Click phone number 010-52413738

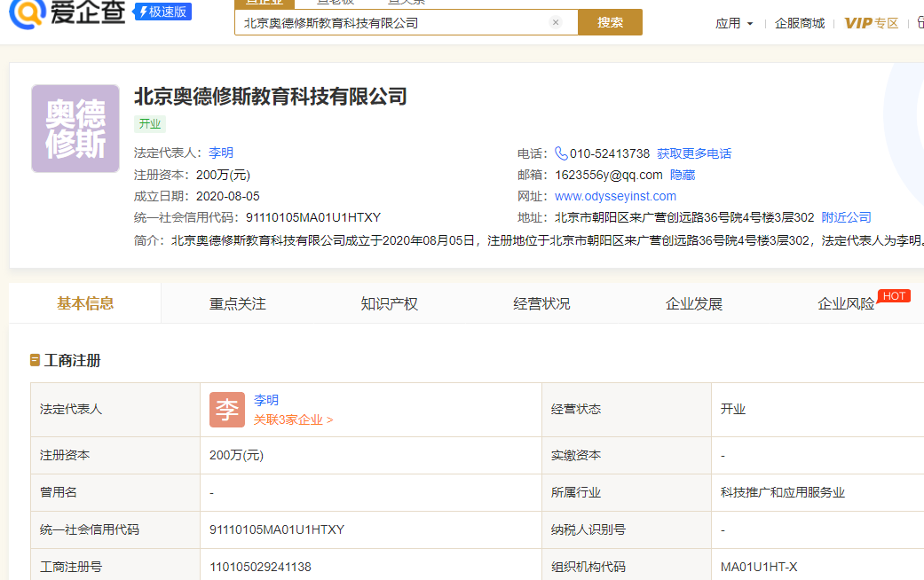[x=609, y=153]
